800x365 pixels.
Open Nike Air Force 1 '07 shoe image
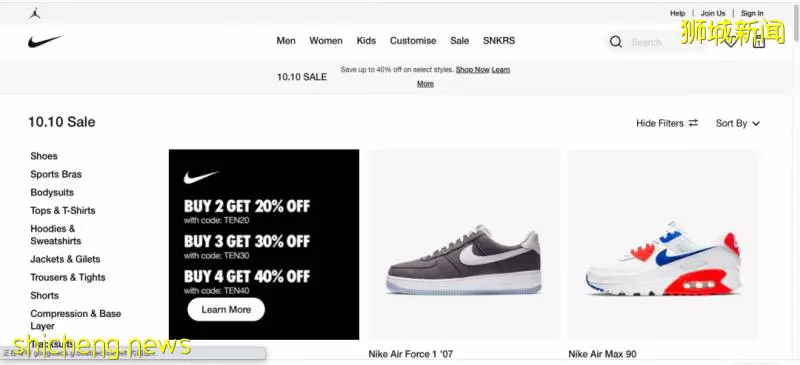(x=464, y=245)
